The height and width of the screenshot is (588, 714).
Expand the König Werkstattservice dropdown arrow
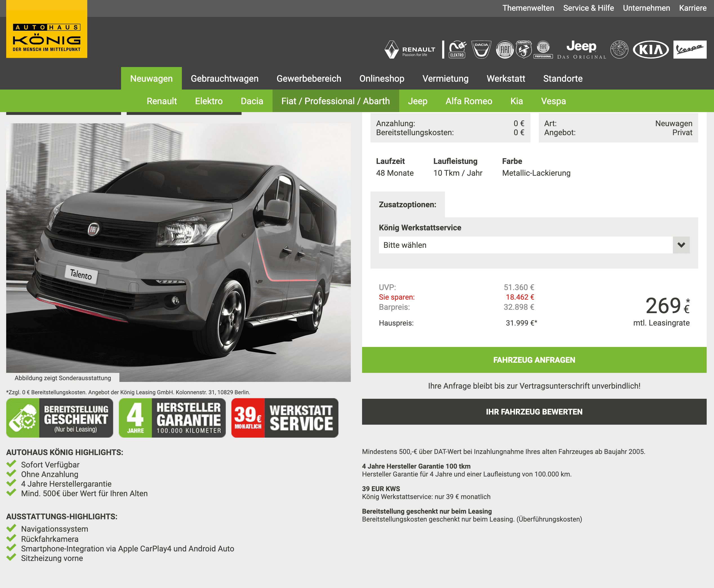[681, 245]
